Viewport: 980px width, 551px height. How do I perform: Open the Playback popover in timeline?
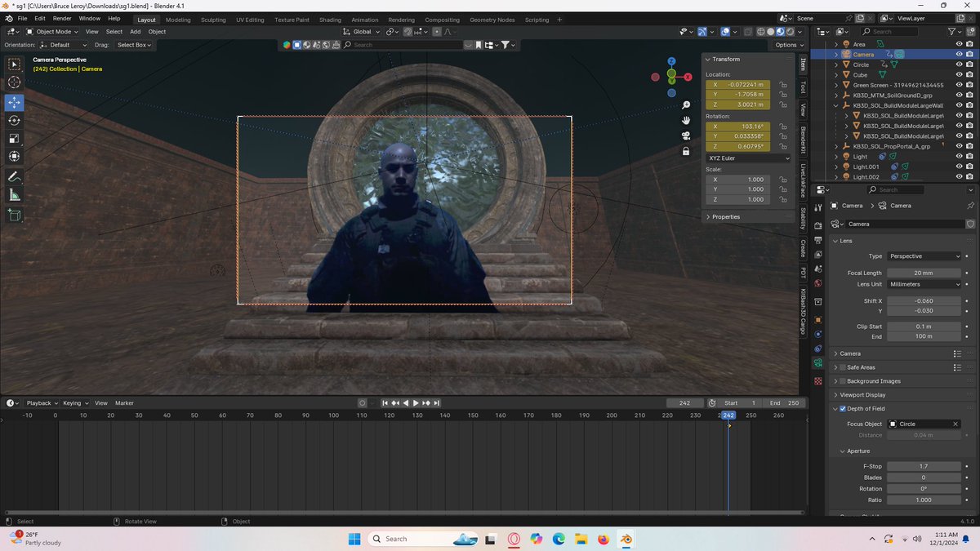pyautogui.click(x=41, y=403)
